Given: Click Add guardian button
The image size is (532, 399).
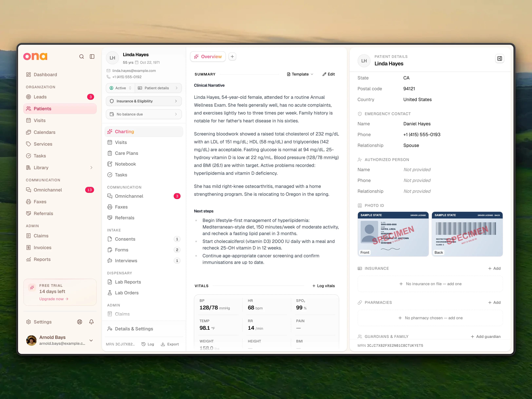Looking at the screenshot, I should pyautogui.click(x=486, y=336).
